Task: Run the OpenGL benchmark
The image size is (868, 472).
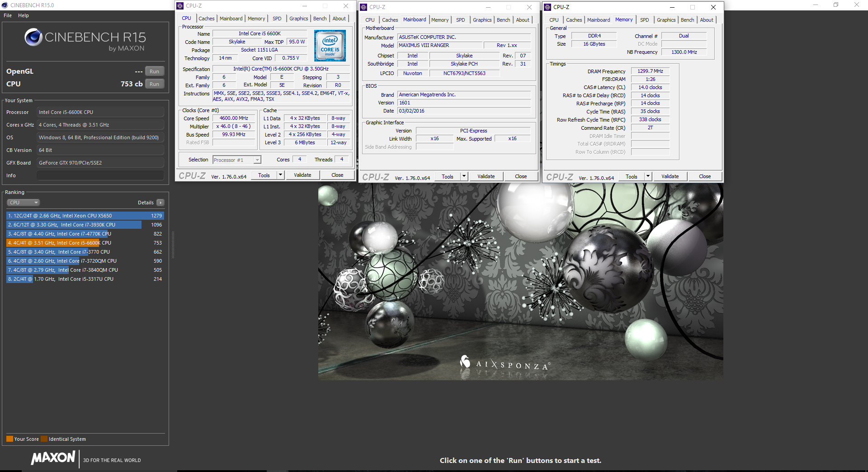Action: pos(155,71)
